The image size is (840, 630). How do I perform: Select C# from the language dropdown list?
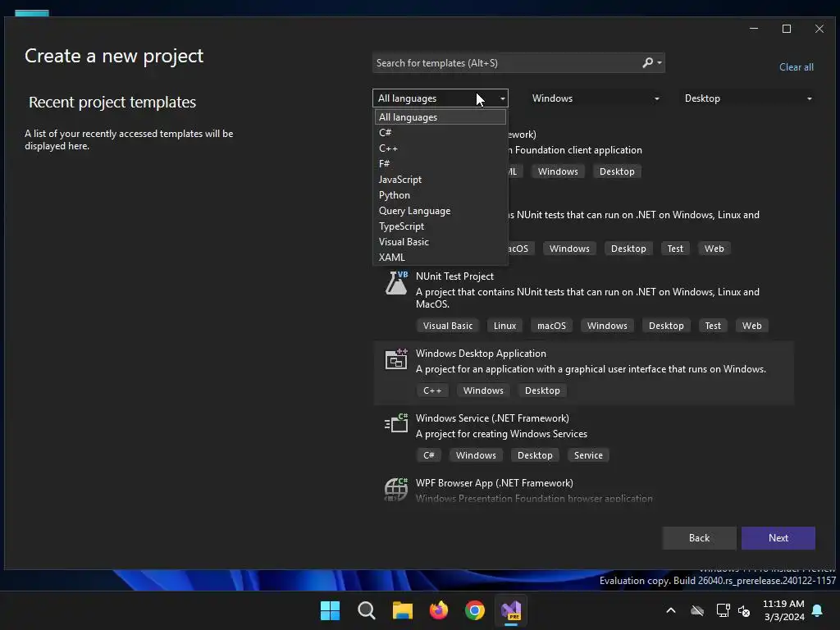coord(441,132)
